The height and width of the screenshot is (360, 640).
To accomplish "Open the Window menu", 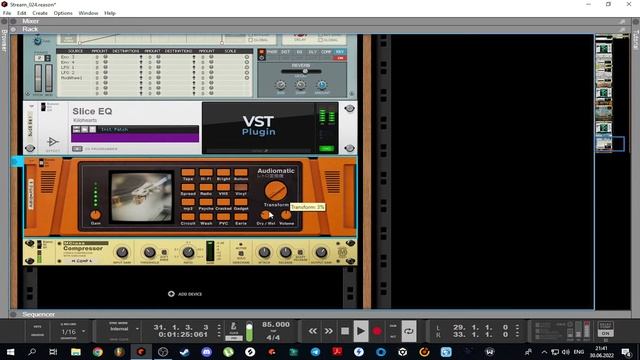I will point(88,13).
